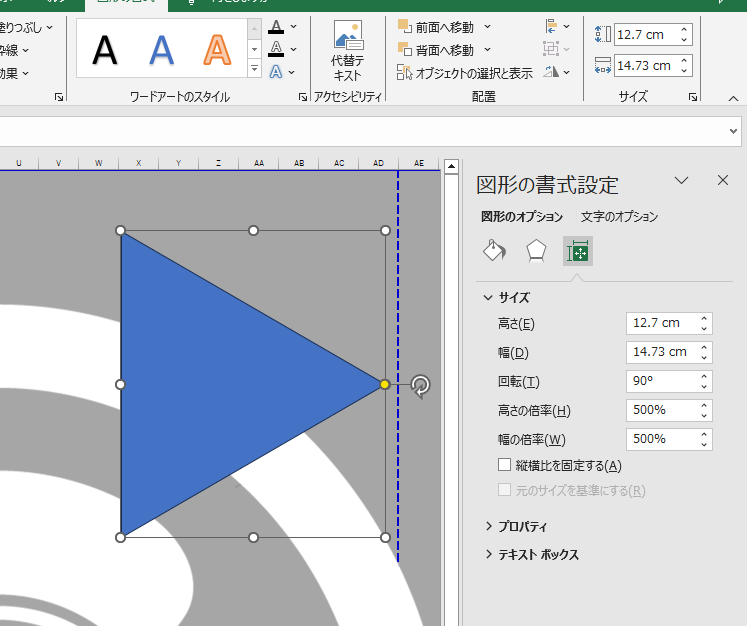The width and height of the screenshot is (747, 626).
Task: Click the top-right resize handle of triangle
Action: (x=385, y=231)
